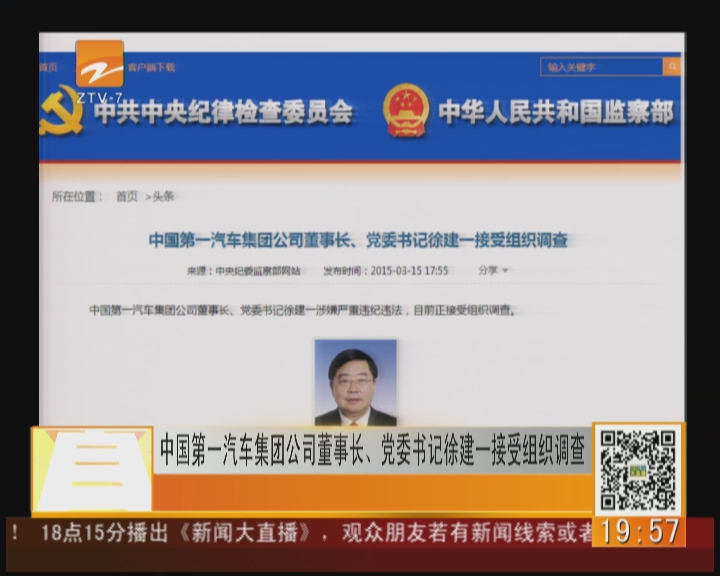Click the orange search magnifier button
The width and height of the screenshot is (720, 576).
[672, 67]
